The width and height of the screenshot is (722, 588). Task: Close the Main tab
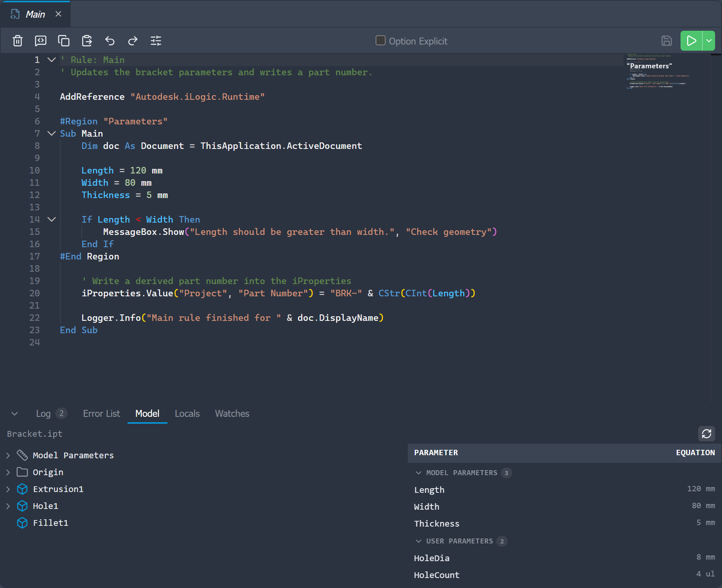click(x=58, y=14)
